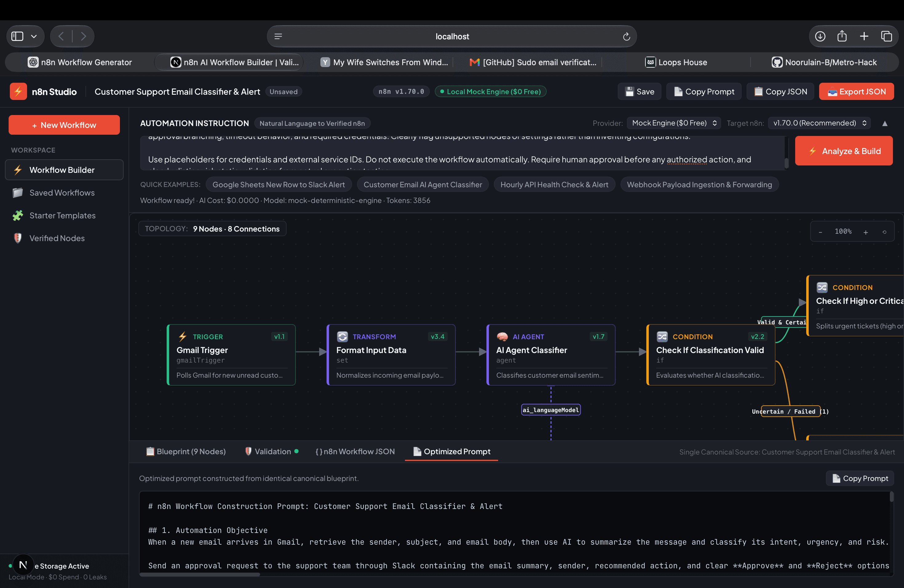Viewport: 904px width, 588px height.
Task: Click the New Workflow button
Action: [x=64, y=125]
